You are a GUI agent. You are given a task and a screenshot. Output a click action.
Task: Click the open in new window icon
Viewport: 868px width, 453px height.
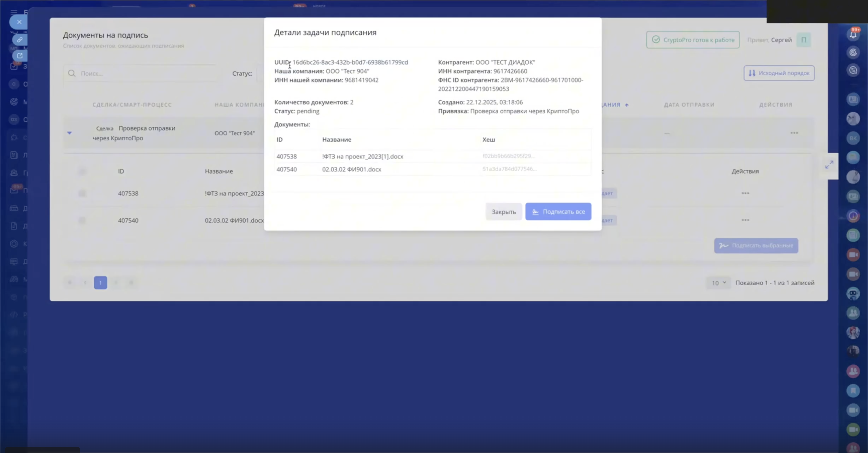[20, 56]
